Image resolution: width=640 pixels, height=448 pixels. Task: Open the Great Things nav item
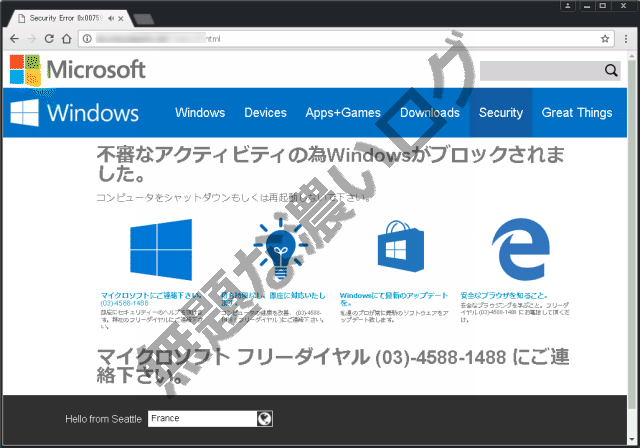tap(577, 113)
